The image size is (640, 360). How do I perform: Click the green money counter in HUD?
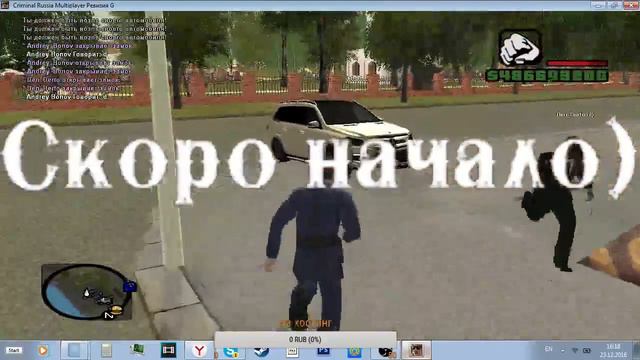[x=547, y=76]
